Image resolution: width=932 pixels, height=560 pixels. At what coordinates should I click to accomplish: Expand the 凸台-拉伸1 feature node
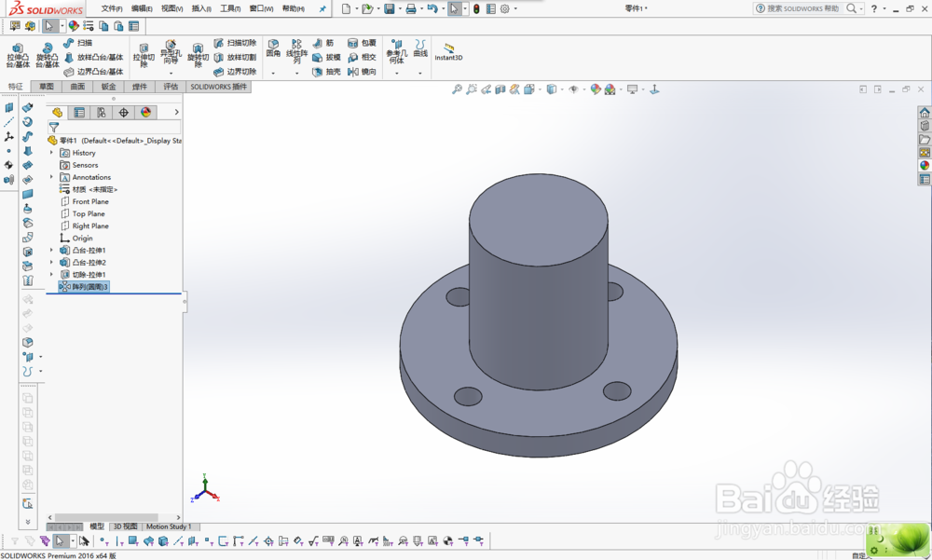pos(51,251)
